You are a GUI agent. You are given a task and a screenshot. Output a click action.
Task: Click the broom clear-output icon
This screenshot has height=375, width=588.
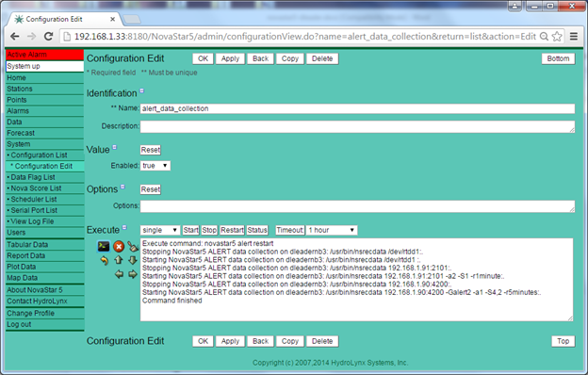pos(133,246)
